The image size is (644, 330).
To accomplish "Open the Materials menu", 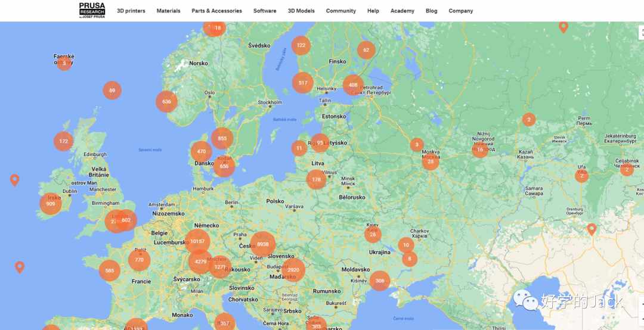I will click(x=168, y=11).
